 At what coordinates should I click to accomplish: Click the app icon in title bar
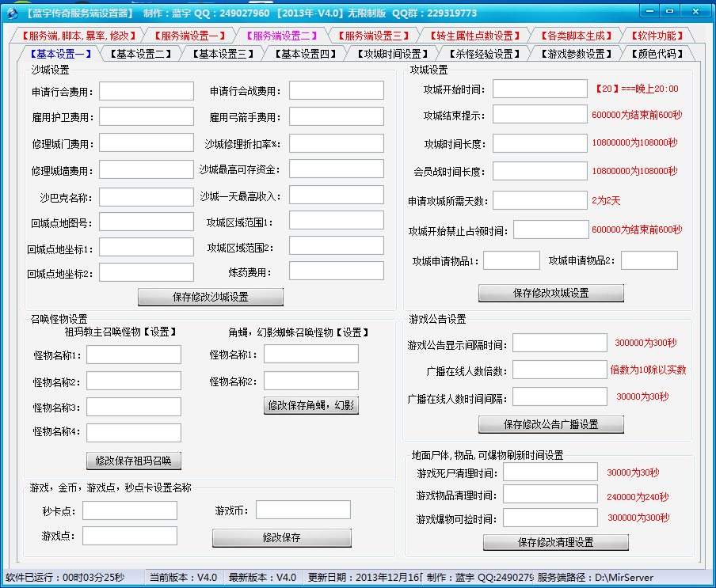(12, 13)
